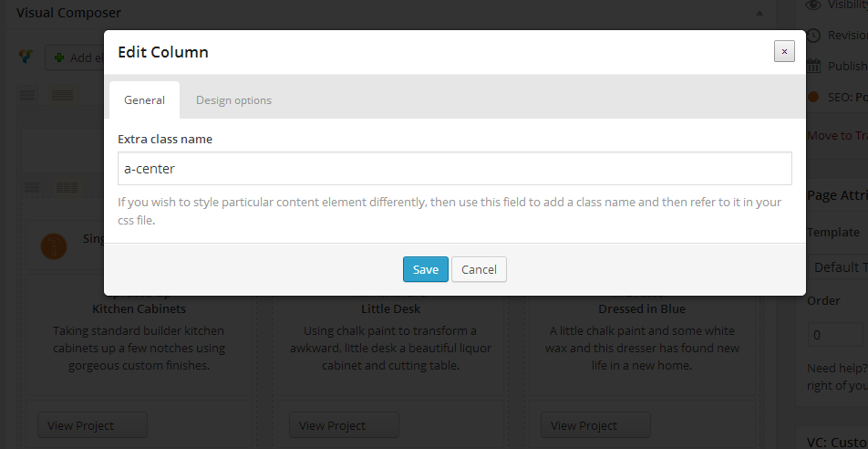This screenshot has height=449, width=868.
Task: Select the General tab
Action: [144, 100]
